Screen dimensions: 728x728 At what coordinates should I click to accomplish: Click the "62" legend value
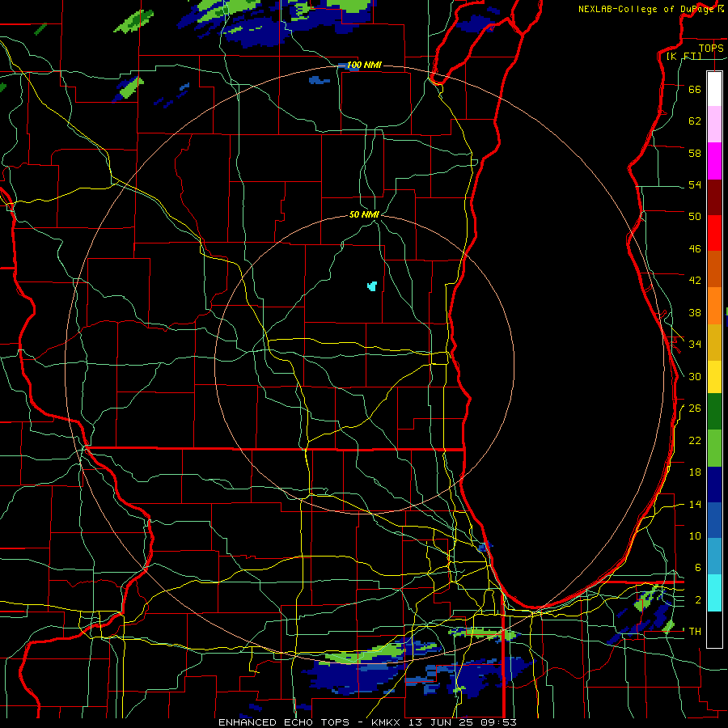point(695,121)
